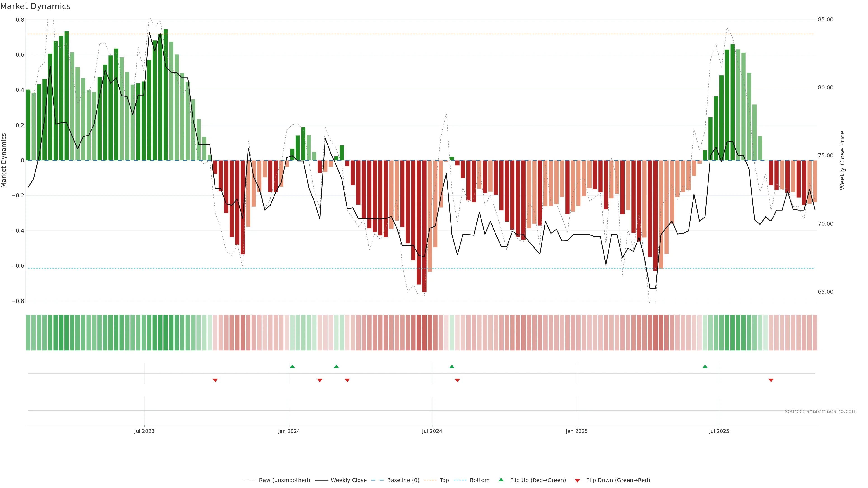Image resolution: width=868 pixels, height=488 pixels.
Task: Click the Market Dynamics left-axis title
Action: (4, 160)
